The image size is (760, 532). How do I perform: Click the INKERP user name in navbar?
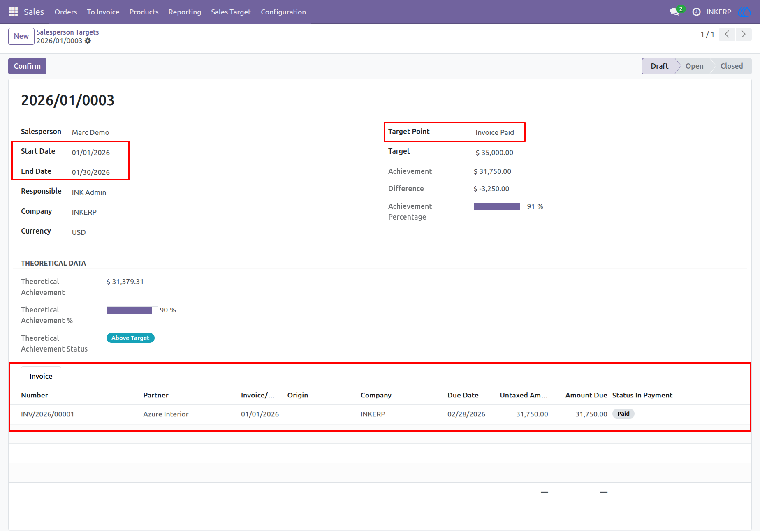(719, 12)
